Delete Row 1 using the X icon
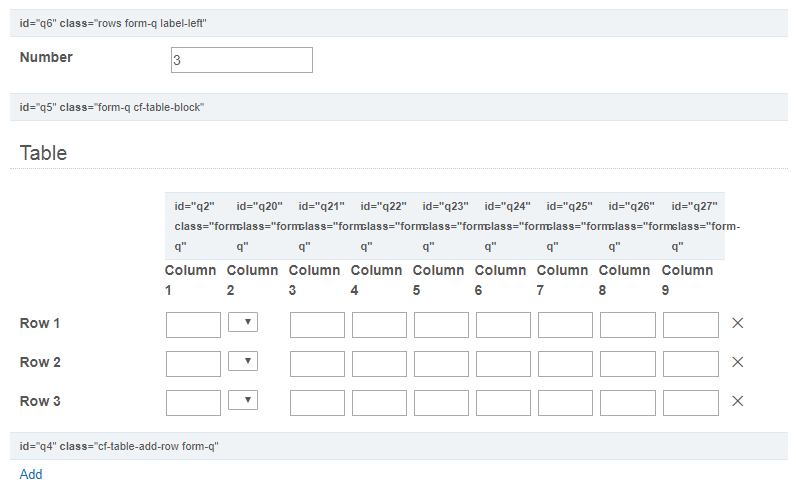796x502 pixels. click(x=738, y=323)
